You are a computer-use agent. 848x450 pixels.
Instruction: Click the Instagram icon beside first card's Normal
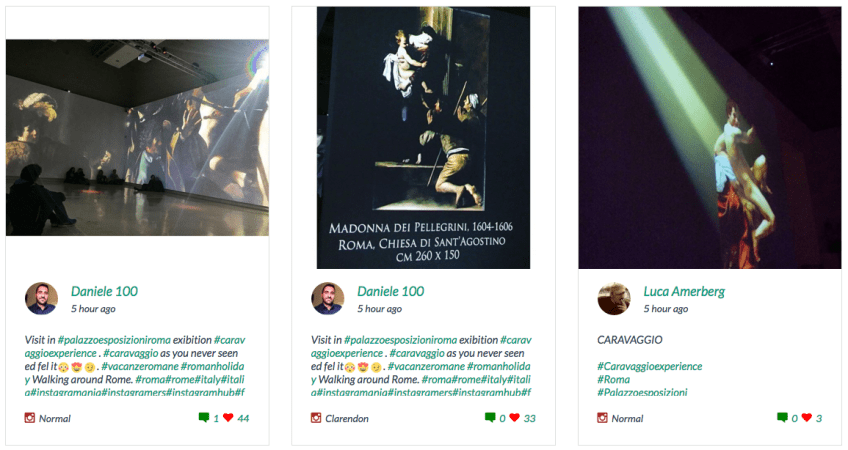click(x=30, y=418)
